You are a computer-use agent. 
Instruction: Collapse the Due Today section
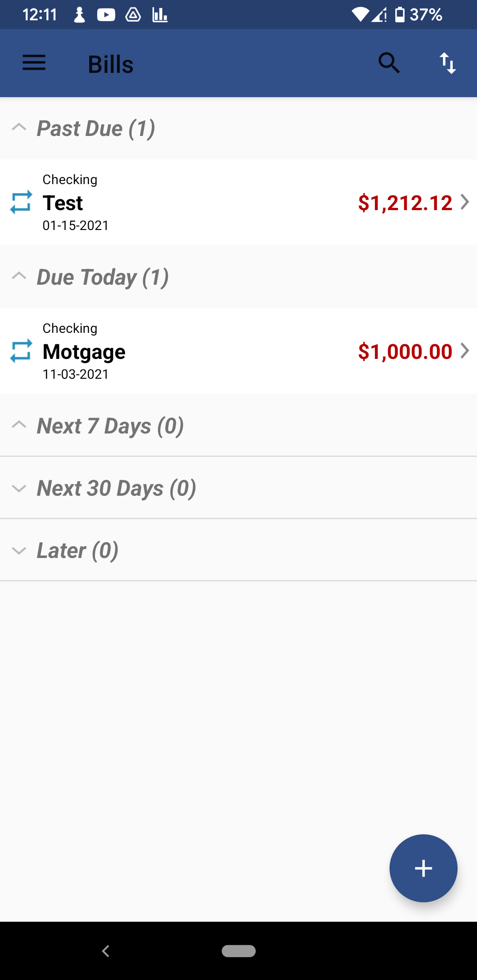(x=19, y=276)
